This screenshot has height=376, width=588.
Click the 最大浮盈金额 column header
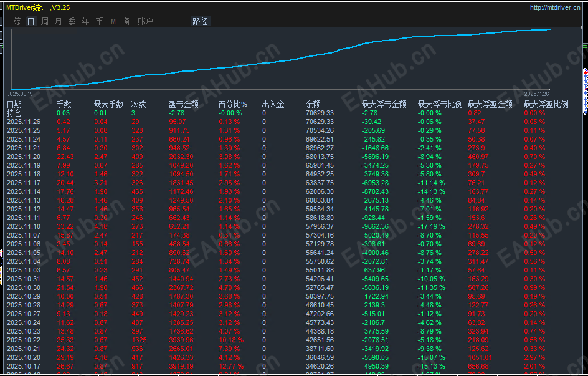coord(490,104)
